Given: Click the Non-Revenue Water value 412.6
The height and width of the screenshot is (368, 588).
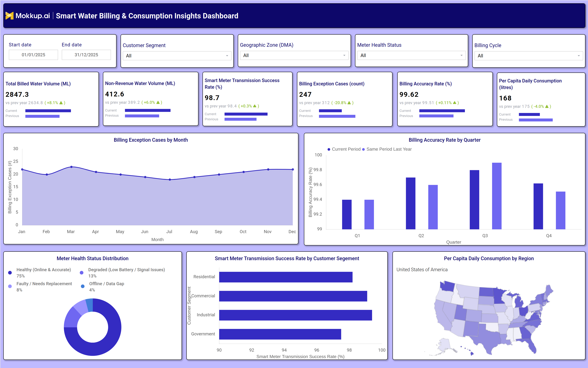Looking at the screenshot, I should pyautogui.click(x=114, y=94).
